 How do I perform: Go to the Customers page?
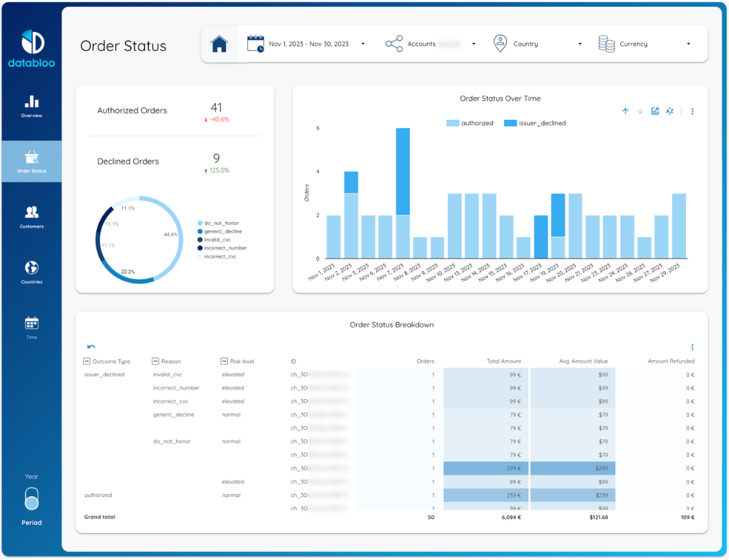tap(31, 217)
